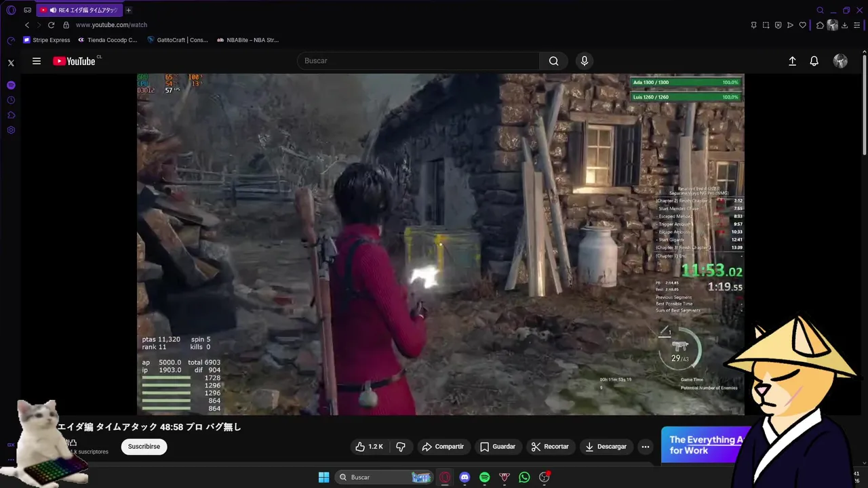
Task: Open the easy setup sliders icon
Action: tap(857, 25)
